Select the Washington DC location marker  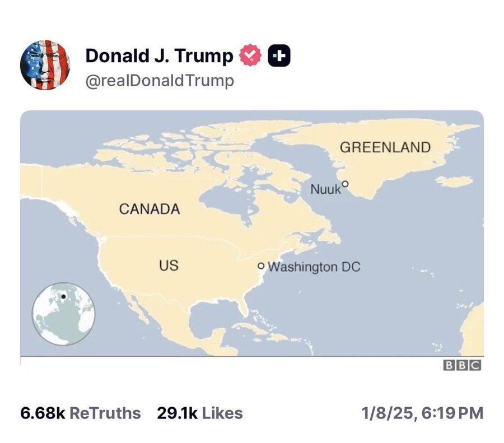[262, 267]
